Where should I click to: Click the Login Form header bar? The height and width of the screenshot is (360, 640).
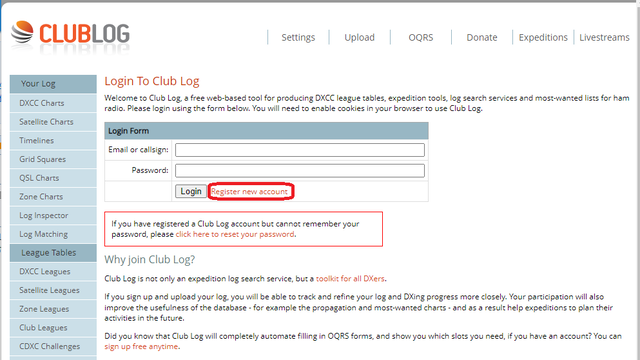pyautogui.click(x=266, y=131)
